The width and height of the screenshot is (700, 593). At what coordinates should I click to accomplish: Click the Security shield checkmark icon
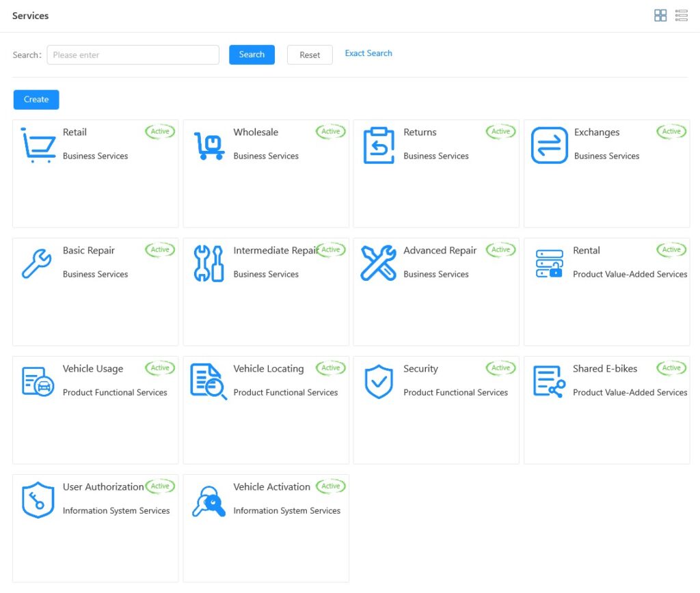[x=379, y=382]
